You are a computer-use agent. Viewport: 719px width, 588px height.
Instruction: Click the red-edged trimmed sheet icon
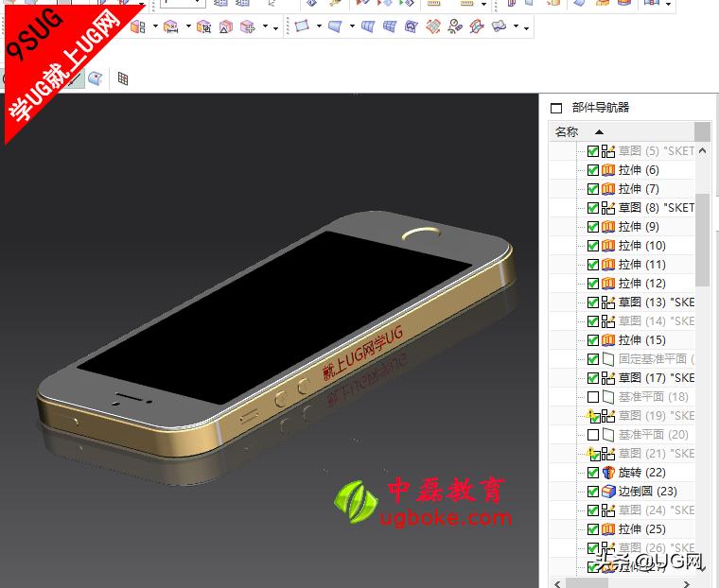477,27
